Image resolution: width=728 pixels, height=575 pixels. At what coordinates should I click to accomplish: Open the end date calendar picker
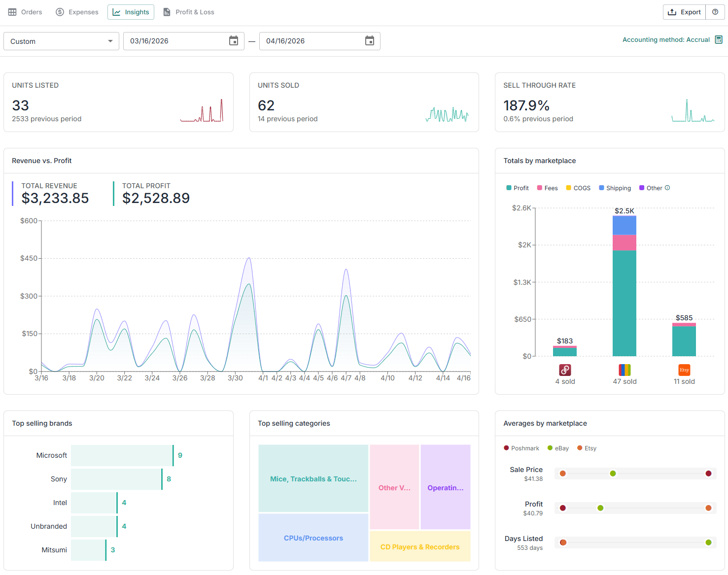369,41
